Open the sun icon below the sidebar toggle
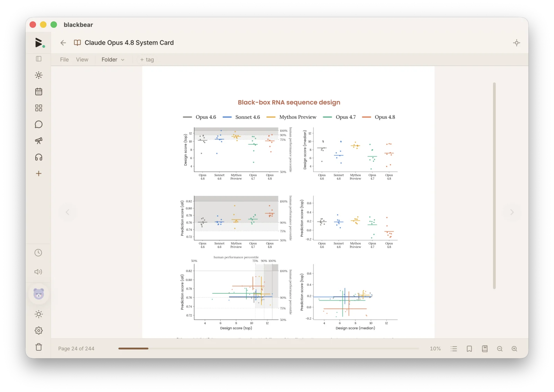 39,75
